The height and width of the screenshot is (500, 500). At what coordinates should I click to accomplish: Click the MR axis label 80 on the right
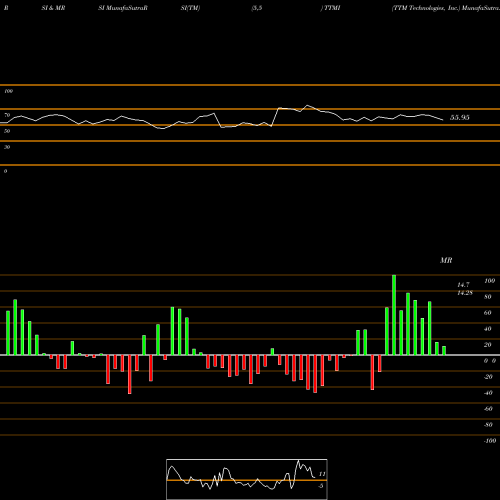click(x=488, y=297)
